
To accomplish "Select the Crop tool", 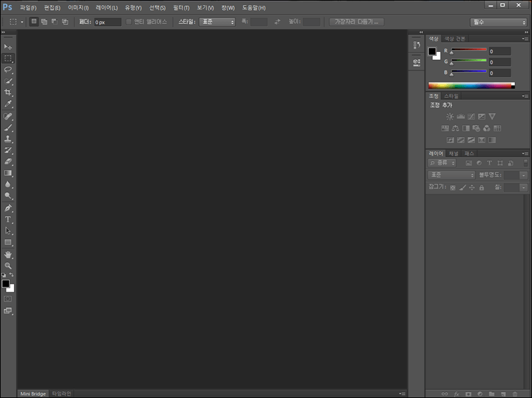I will (8, 93).
